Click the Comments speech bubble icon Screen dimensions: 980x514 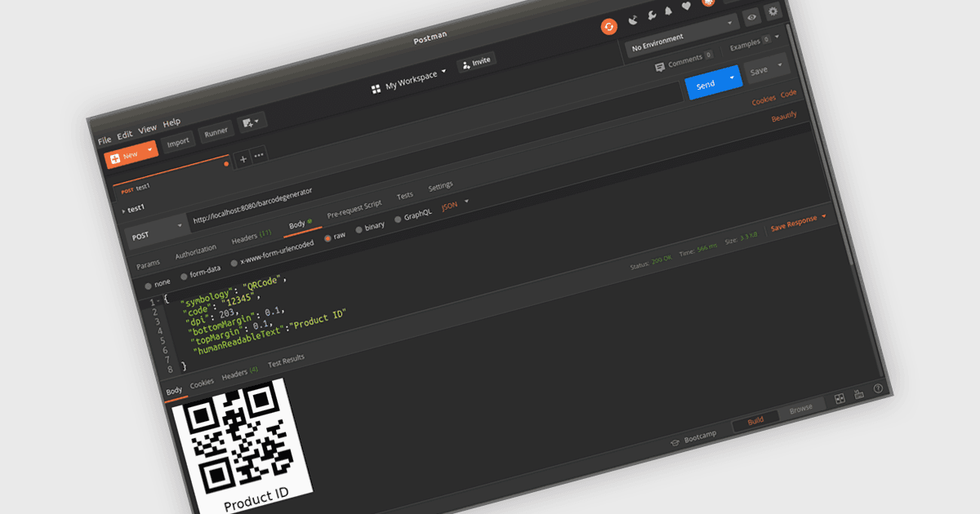pos(659,68)
